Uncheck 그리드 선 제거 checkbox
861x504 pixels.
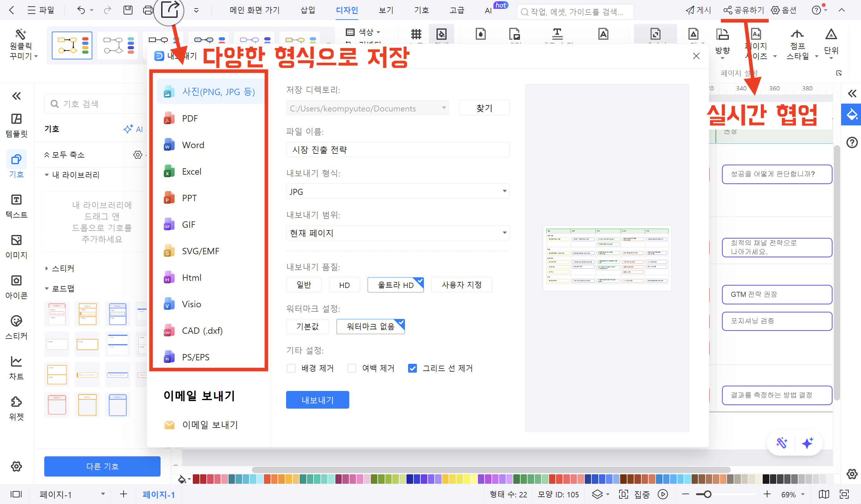coord(412,368)
